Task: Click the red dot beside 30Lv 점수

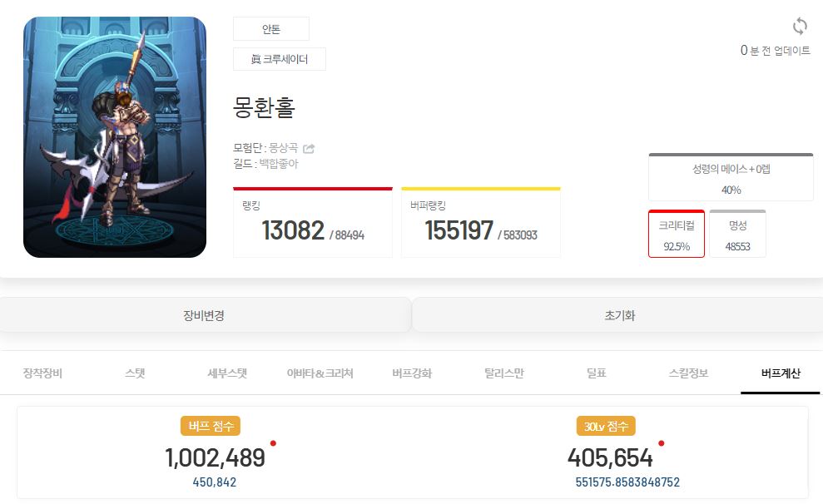Action: [x=662, y=443]
